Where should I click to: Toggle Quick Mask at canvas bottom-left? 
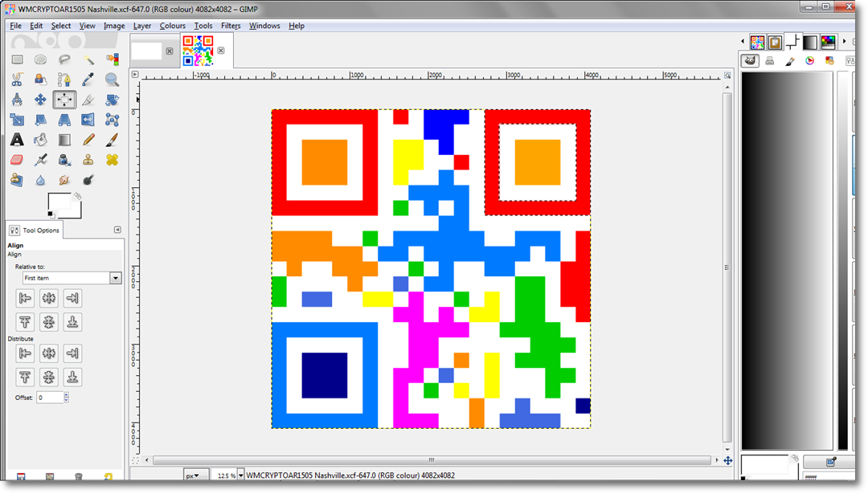coord(135,460)
